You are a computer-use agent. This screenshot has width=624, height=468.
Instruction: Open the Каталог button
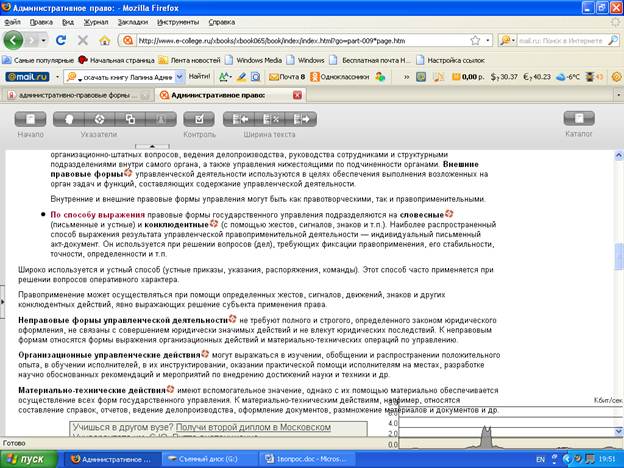579,119
